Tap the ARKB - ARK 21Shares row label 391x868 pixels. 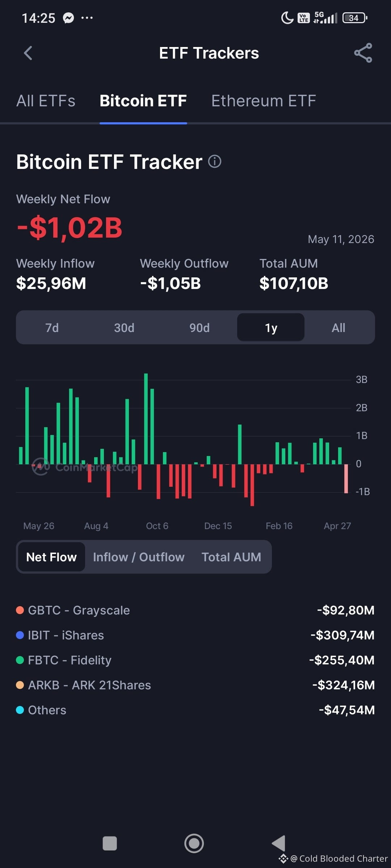tap(89, 685)
